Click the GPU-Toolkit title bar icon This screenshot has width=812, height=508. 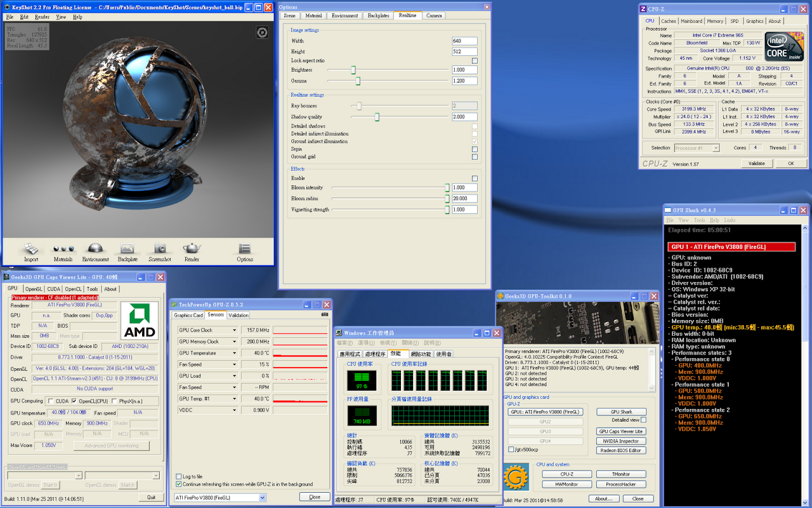pos(501,296)
